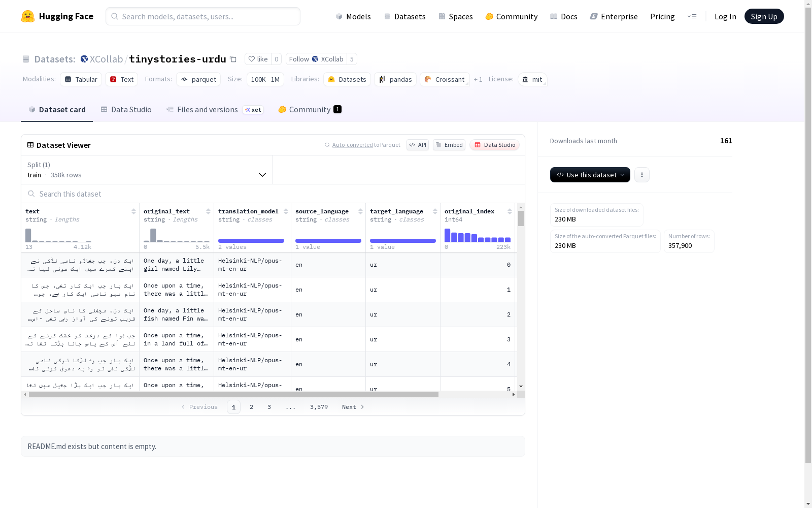Click the 'One day, a little girl named Lily' cell
This screenshot has width=812, height=508.
point(177,265)
